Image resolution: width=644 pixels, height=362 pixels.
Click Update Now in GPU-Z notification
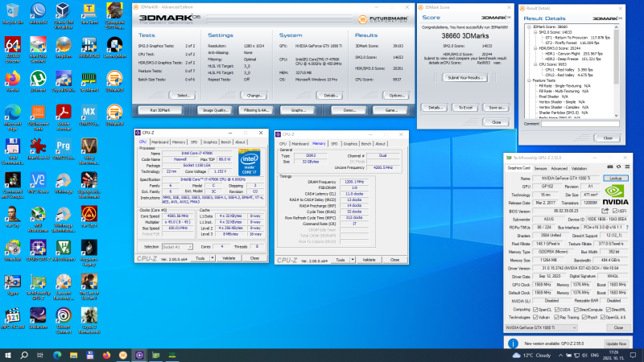616,343
